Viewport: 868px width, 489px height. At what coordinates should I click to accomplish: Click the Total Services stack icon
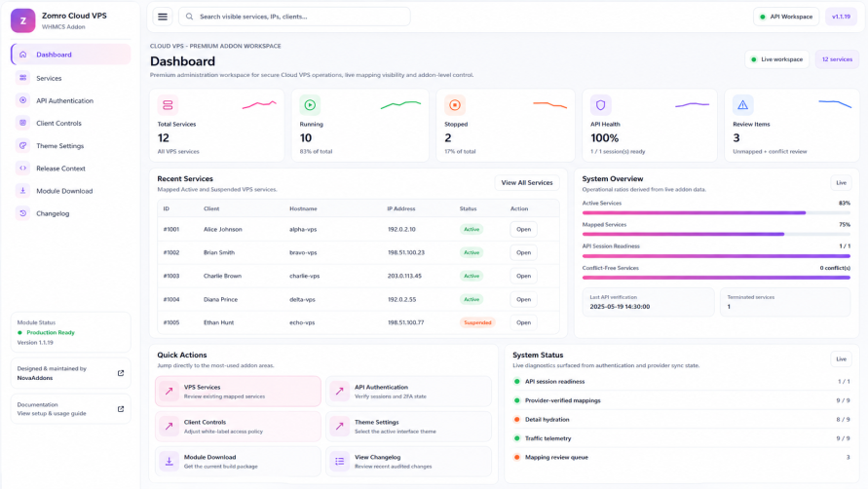[168, 104]
